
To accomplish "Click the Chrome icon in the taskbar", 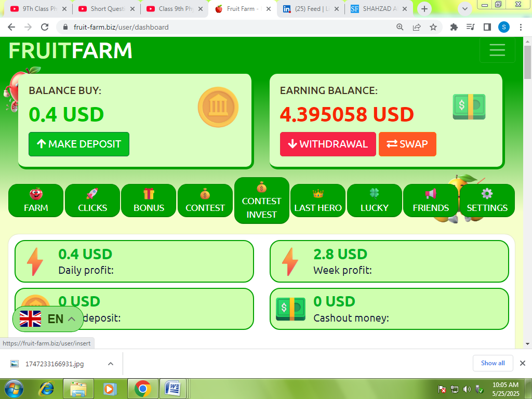I will pos(142,389).
